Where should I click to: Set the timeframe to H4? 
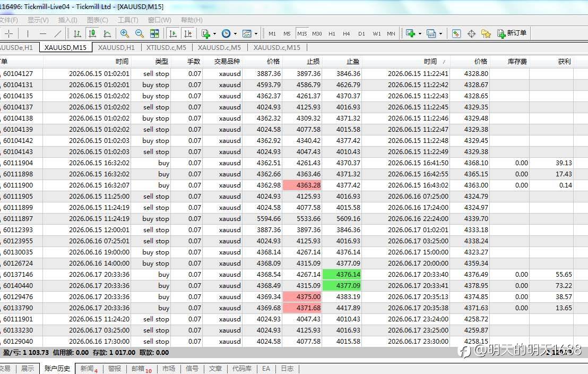(346, 33)
